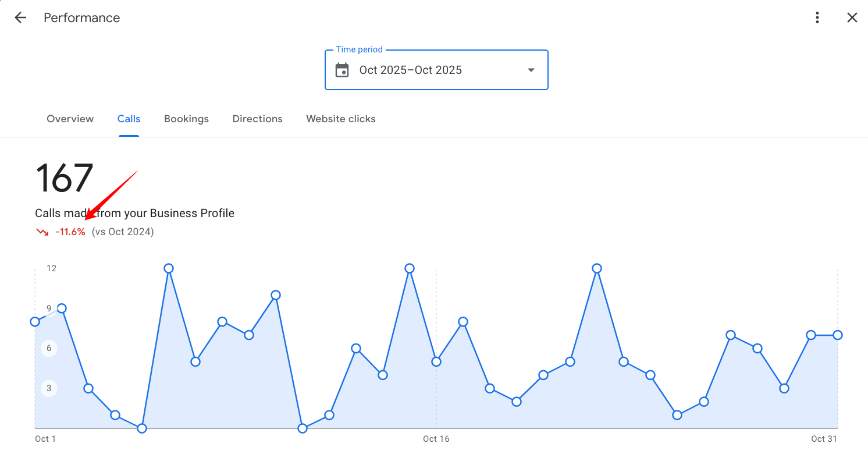Select the Directions tab

pos(257,119)
